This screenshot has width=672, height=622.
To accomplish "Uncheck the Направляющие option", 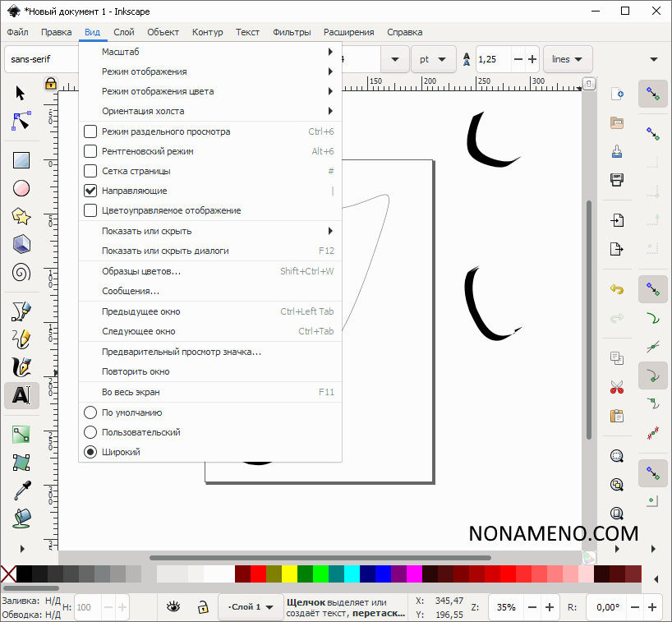I will pyautogui.click(x=91, y=191).
